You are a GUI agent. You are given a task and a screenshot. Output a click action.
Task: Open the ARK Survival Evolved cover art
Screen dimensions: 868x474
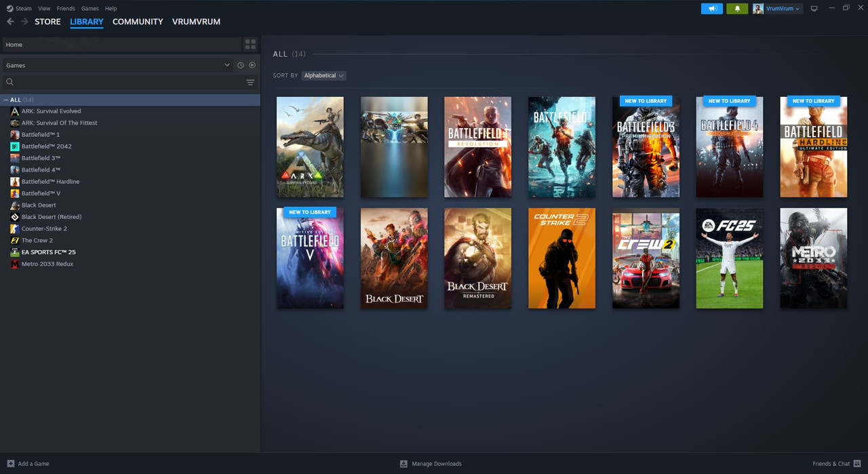[x=310, y=147]
